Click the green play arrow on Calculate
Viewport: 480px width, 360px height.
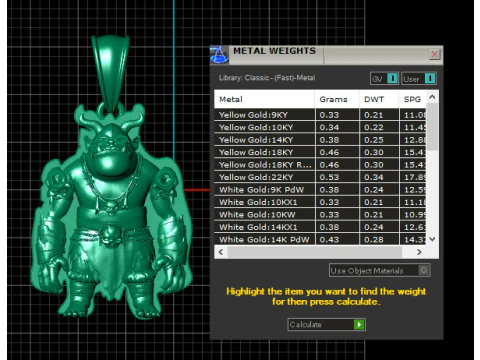tap(359, 324)
